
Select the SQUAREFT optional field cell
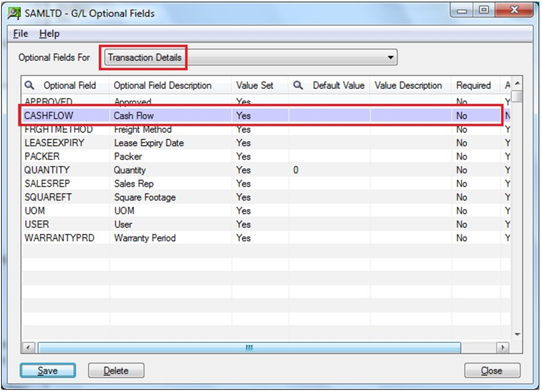[65, 197]
